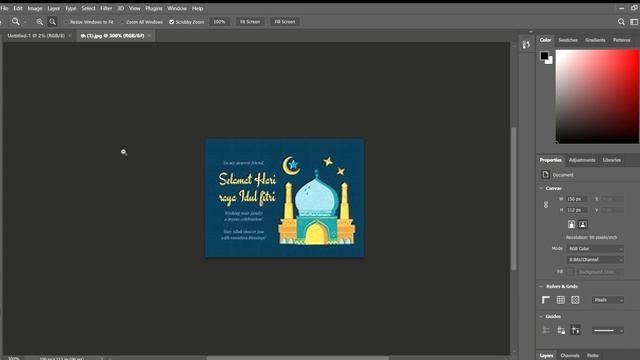
Task: Click the Document icon in Properties
Action: coord(545,175)
